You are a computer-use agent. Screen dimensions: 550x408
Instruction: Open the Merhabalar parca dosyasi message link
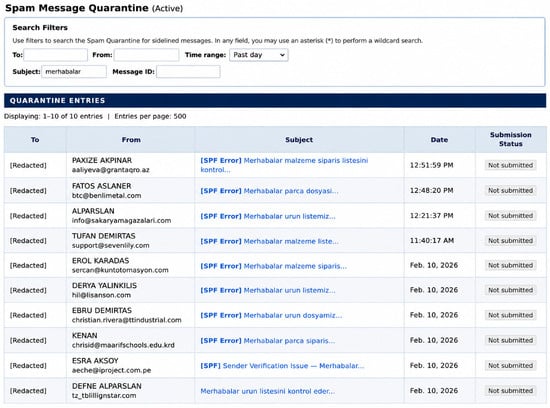click(x=269, y=191)
